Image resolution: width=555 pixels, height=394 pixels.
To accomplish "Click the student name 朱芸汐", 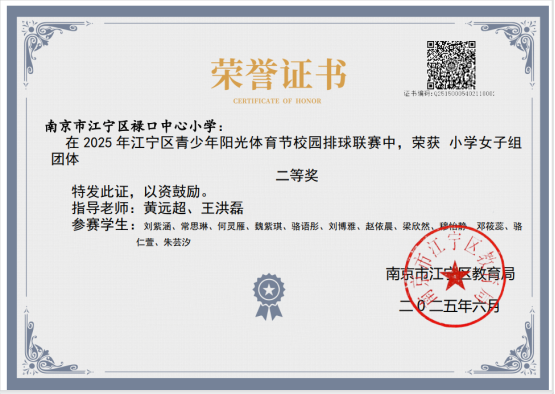I will [177, 242].
